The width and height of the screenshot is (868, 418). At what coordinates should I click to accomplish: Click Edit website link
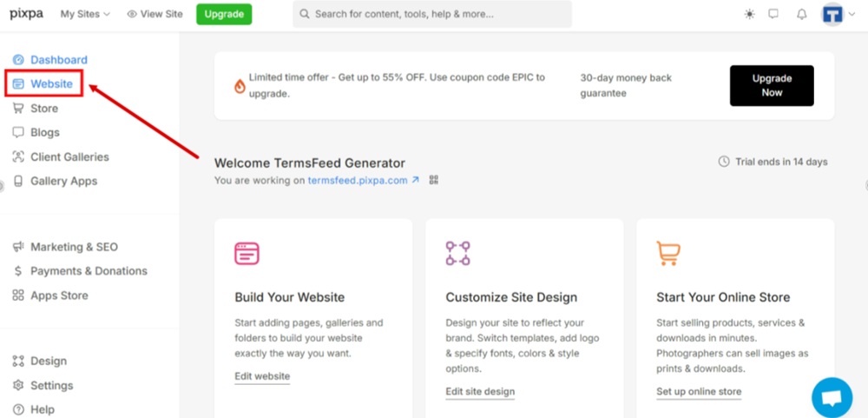point(262,376)
